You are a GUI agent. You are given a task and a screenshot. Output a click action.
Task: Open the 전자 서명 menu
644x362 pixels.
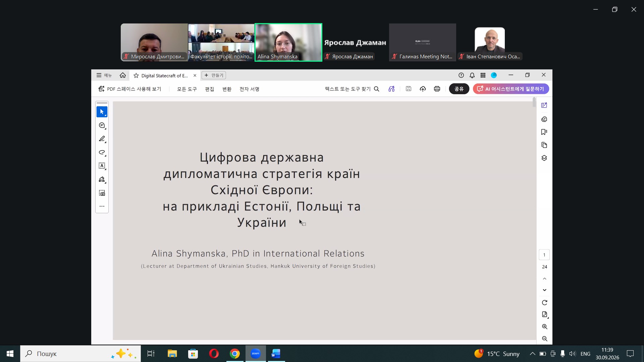[x=250, y=89]
